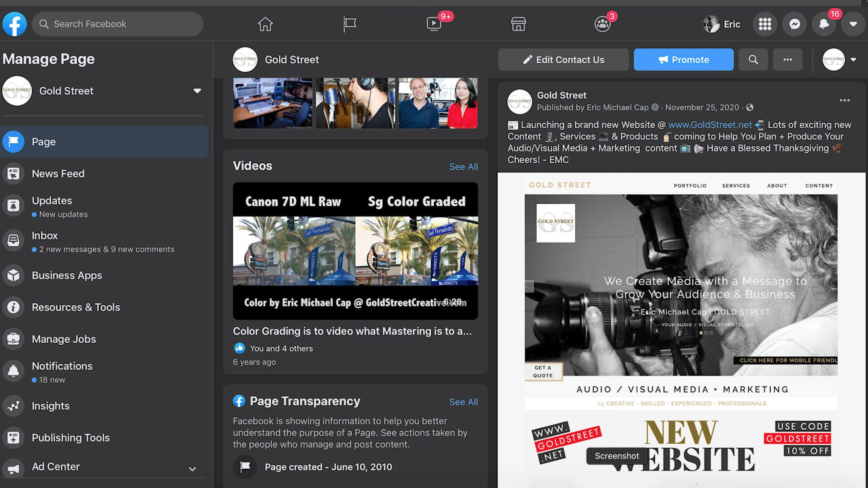This screenshot has width=868, height=488.
Task: Click the like reaction icon under video
Action: (239, 348)
